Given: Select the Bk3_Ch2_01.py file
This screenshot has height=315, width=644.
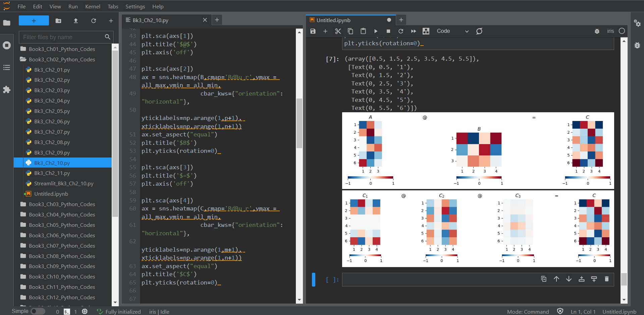Looking at the screenshot, I should (62, 70).
